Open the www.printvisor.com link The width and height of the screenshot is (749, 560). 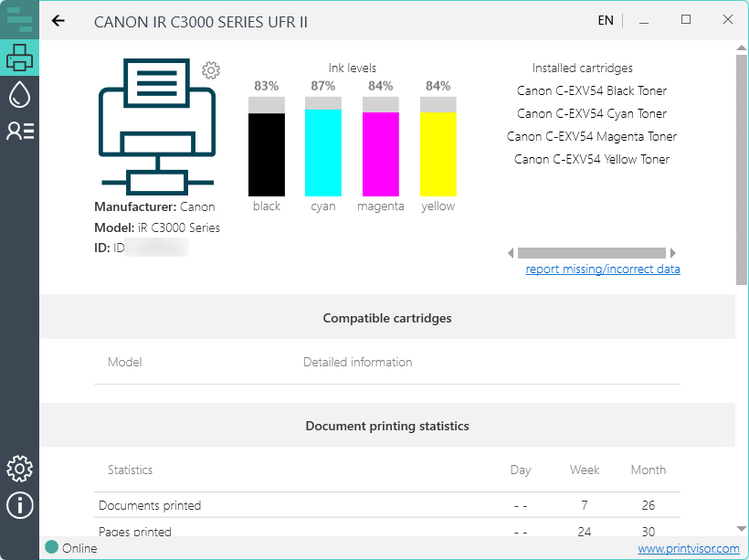point(688,549)
